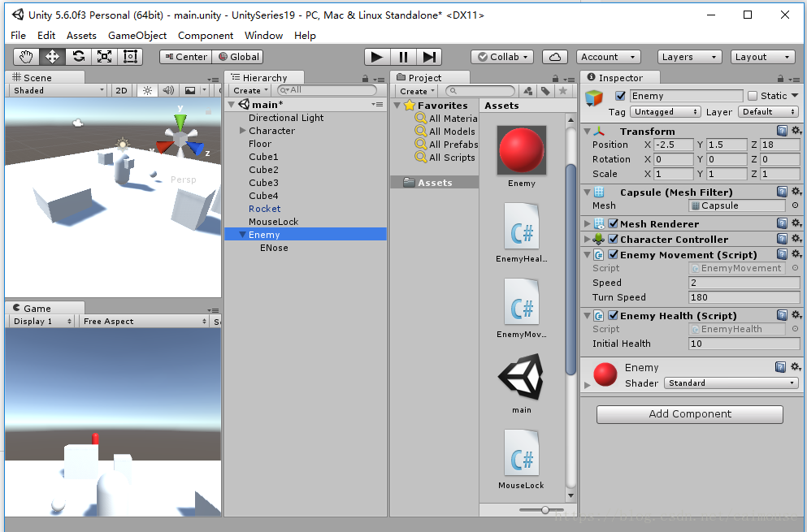Viewport: 807px width, 532px height.
Task: Collapse Enemy in Hierarchy
Action: pos(242,235)
